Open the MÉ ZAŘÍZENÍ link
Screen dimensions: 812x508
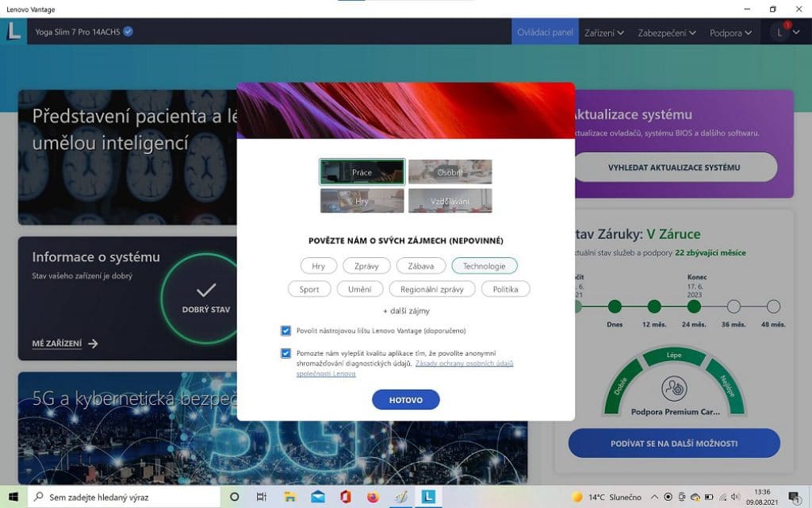[57, 343]
